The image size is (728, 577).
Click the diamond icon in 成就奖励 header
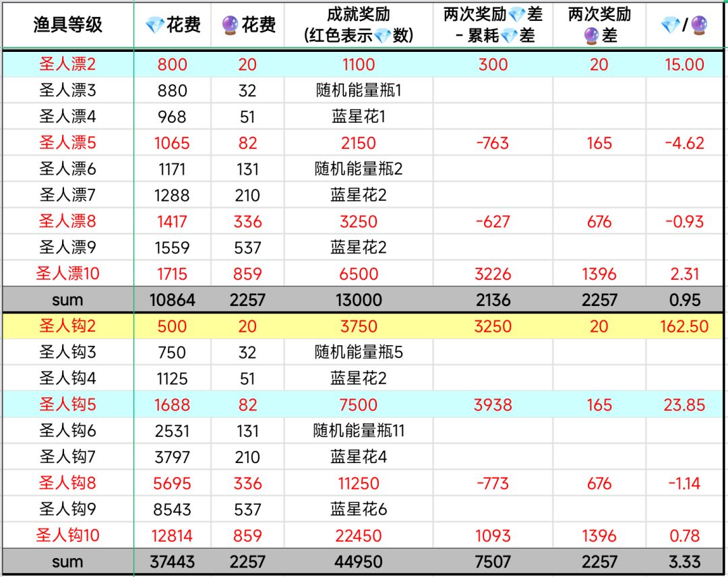point(383,36)
